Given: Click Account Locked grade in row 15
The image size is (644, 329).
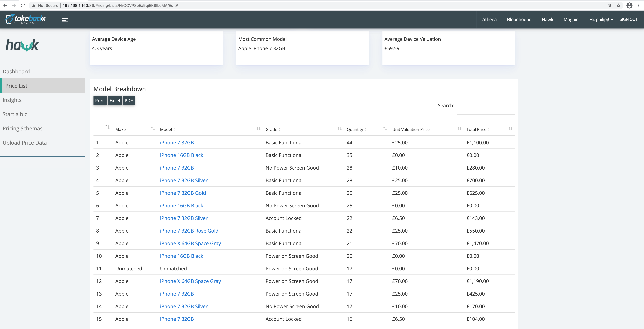Looking at the screenshot, I should click(x=283, y=319).
